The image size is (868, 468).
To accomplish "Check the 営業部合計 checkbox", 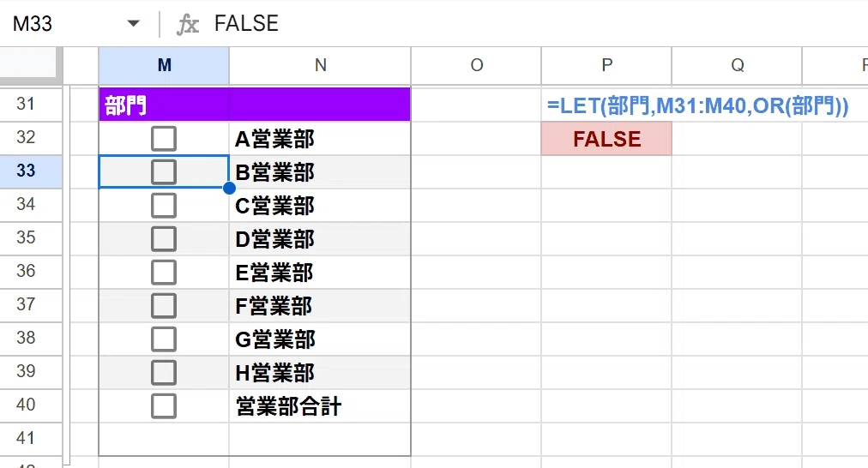I will [x=164, y=406].
